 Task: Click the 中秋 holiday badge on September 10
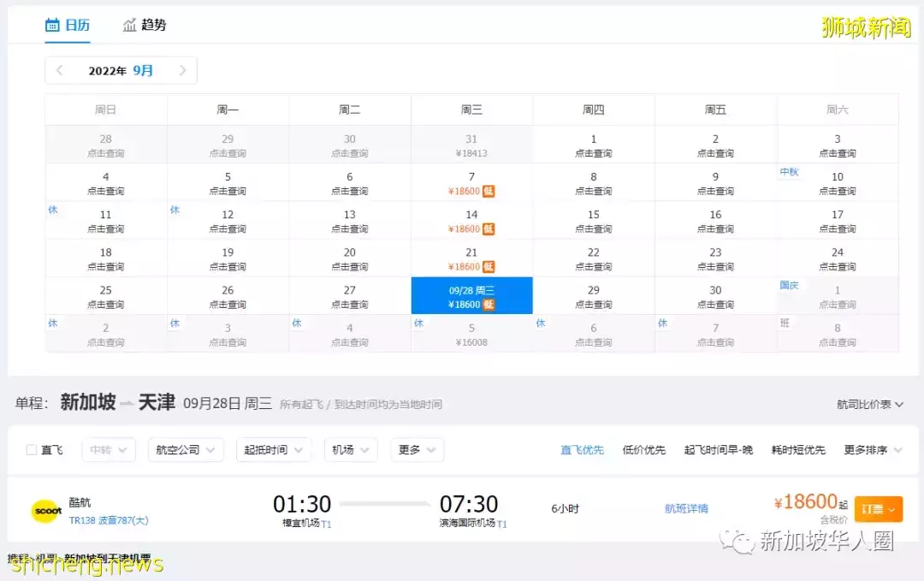click(789, 171)
